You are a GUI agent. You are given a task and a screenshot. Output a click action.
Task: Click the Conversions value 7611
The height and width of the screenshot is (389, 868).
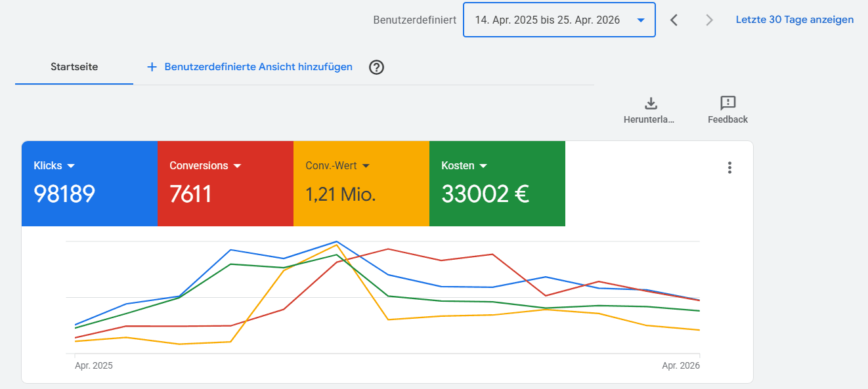click(x=190, y=194)
